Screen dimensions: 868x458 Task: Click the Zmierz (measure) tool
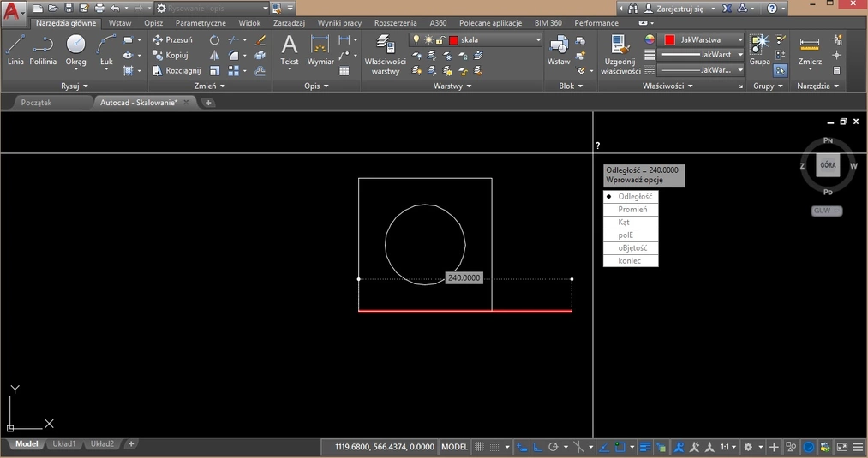point(810,50)
